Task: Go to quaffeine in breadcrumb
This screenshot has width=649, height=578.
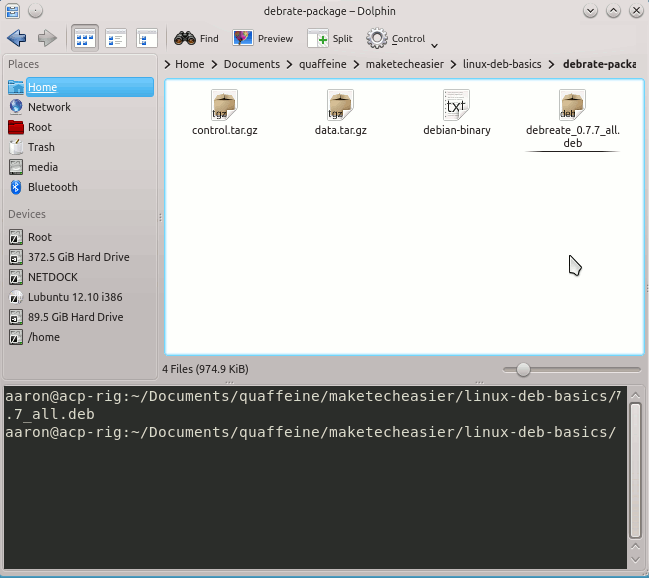Action: pyautogui.click(x=322, y=64)
